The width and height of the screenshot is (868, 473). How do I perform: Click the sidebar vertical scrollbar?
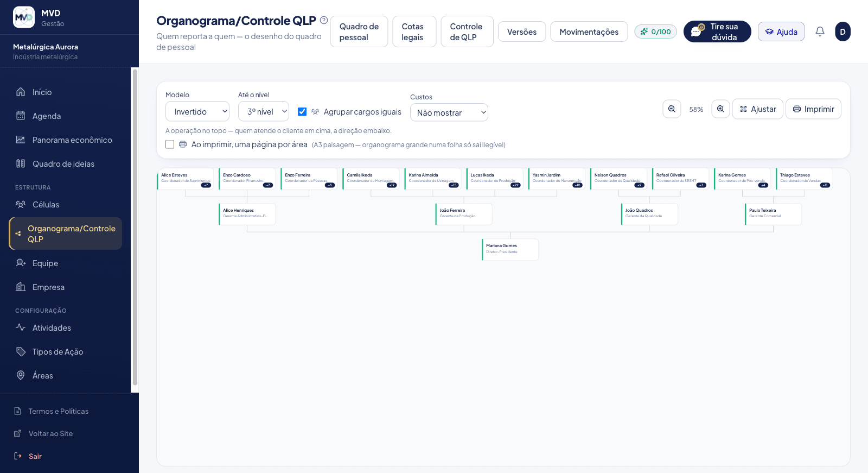tap(135, 227)
